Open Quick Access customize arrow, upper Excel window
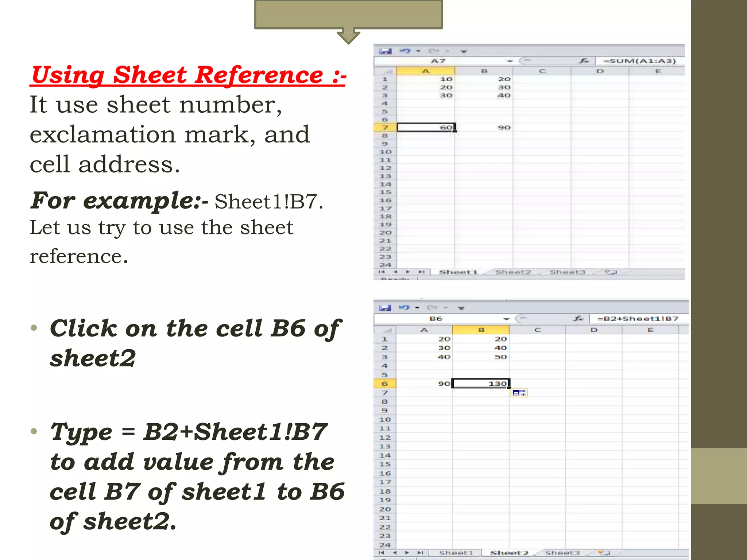The image size is (747, 560). click(x=464, y=52)
